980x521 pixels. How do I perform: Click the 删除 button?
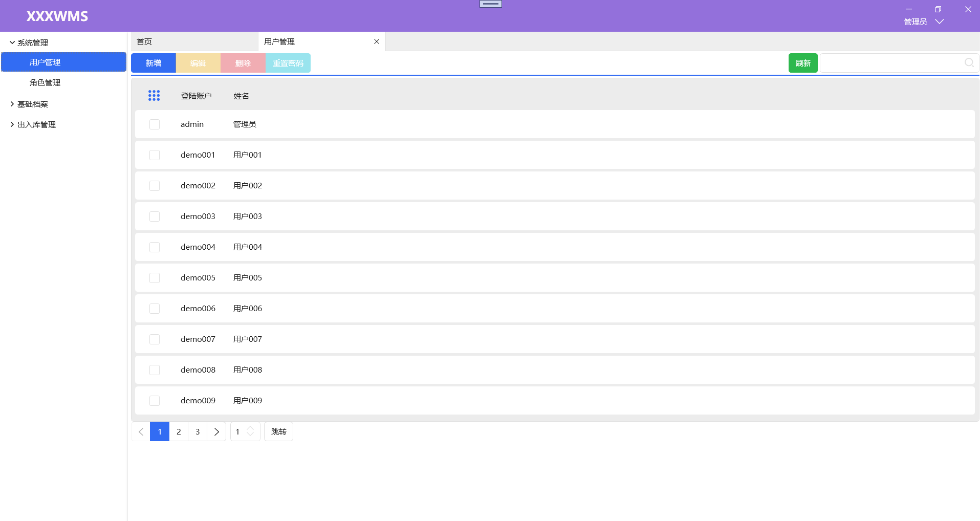point(243,63)
